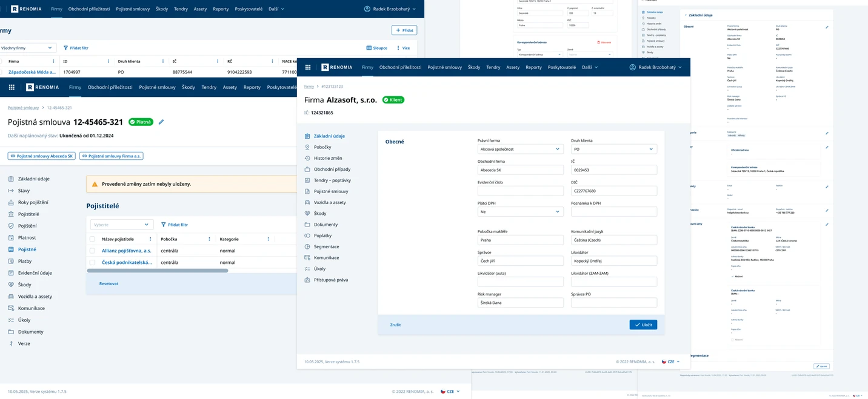This screenshot has width=868, height=399.
Task: Click the pencil edit icon beside Platná badge
Action: (161, 122)
